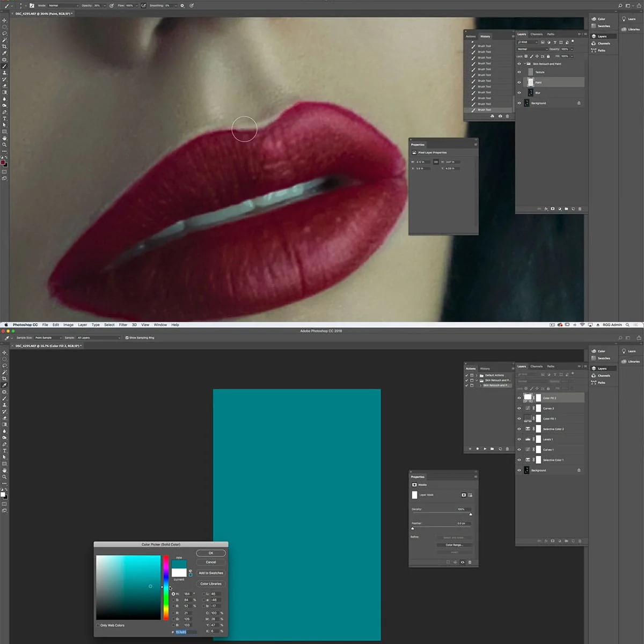The height and width of the screenshot is (644, 644).
Task: Click the rainbow hue slider in the Color Picker
Action: pyautogui.click(x=166, y=588)
